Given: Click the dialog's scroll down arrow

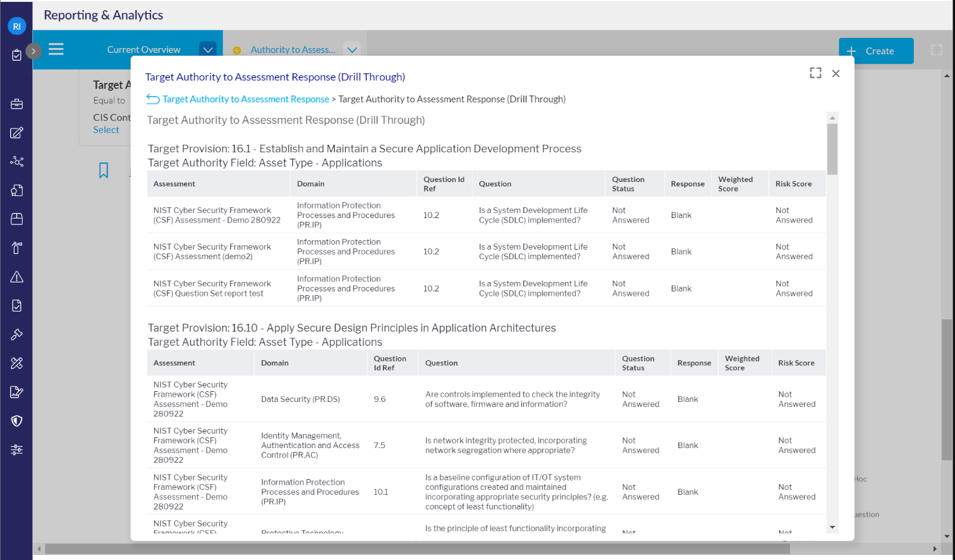Looking at the screenshot, I should tap(832, 527).
